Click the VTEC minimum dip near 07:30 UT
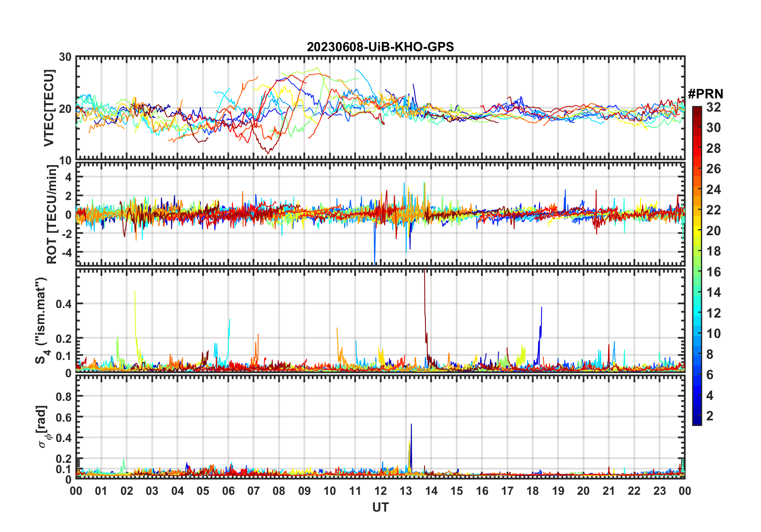761x532 pixels. [268, 151]
